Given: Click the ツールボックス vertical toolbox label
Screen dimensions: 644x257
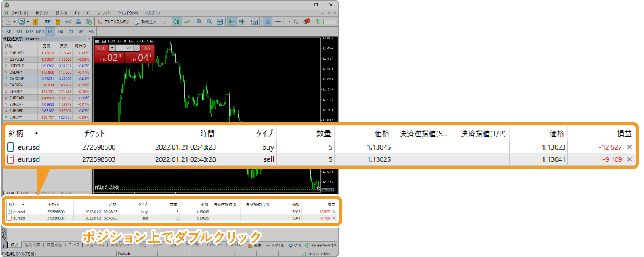Looking at the screenshot, I should click(x=4, y=238).
